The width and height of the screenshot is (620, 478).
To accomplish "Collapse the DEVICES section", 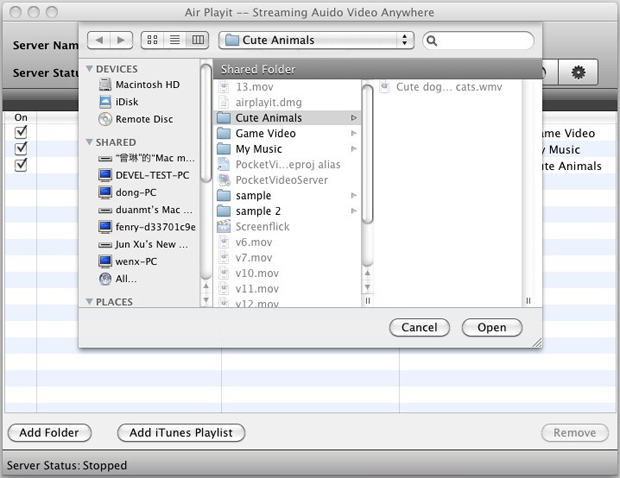I will pyautogui.click(x=89, y=69).
